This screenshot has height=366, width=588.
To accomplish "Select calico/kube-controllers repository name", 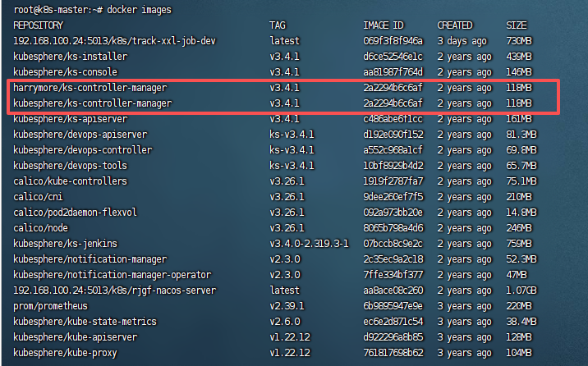I will [x=70, y=181].
